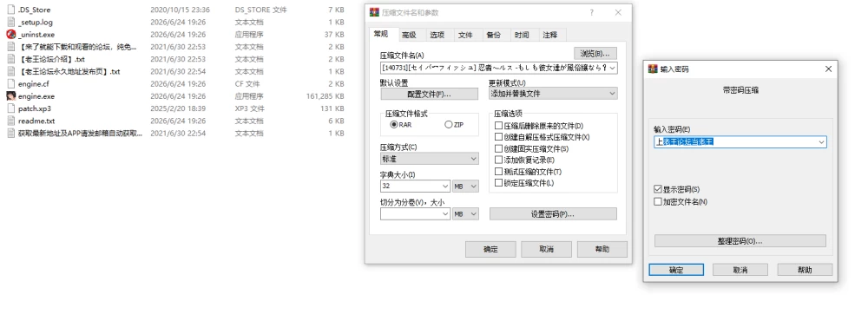Click the file name patch.xp3
Screen dimensions: 868x334
click(x=35, y=108)
